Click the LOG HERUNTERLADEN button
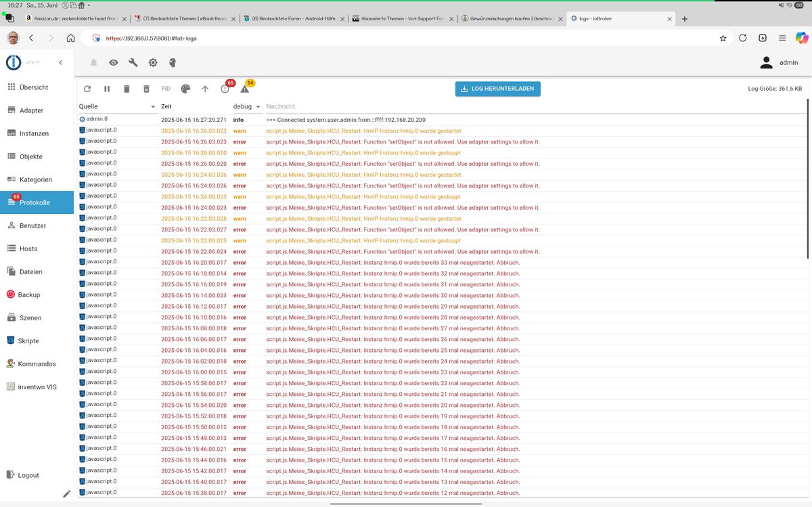The width and height of the screenshot is (812, 507). [497, 89]
